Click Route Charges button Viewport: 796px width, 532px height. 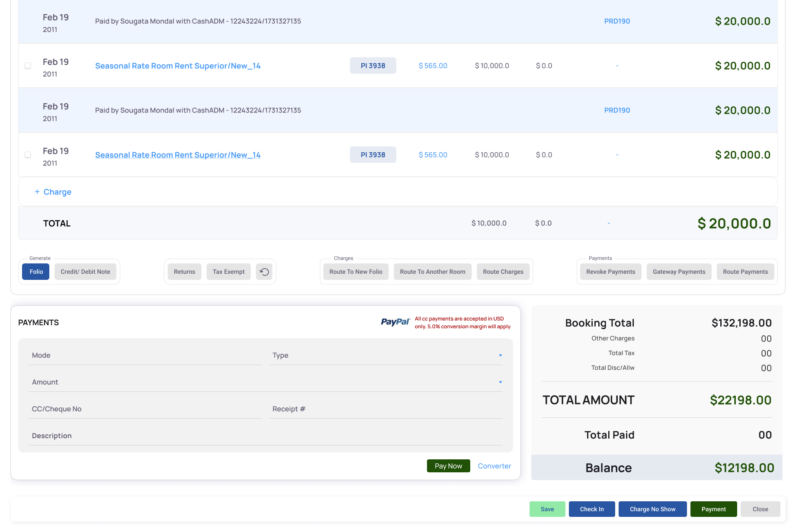point(503,272)
